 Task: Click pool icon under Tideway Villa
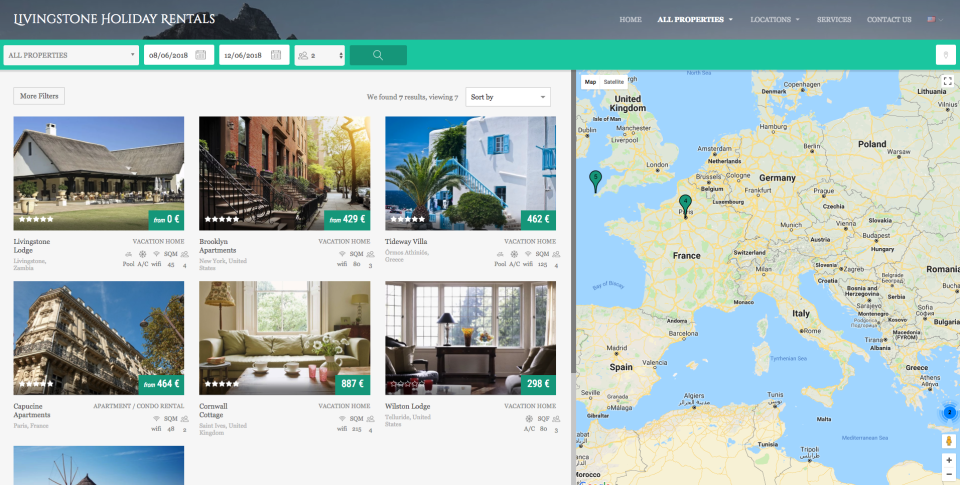(x=500, y=254)
